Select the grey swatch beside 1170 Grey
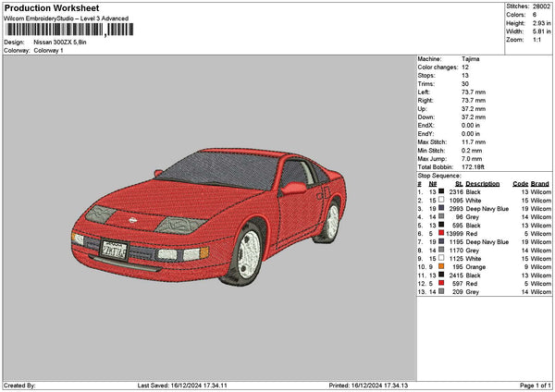Viewport: 555px width, 392px height. [x=441, y=250]
